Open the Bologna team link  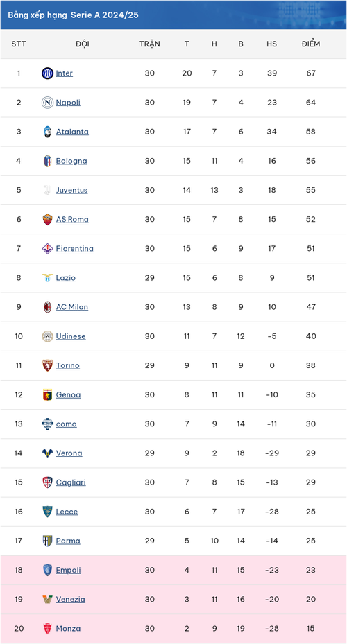[x=71, y=161]
